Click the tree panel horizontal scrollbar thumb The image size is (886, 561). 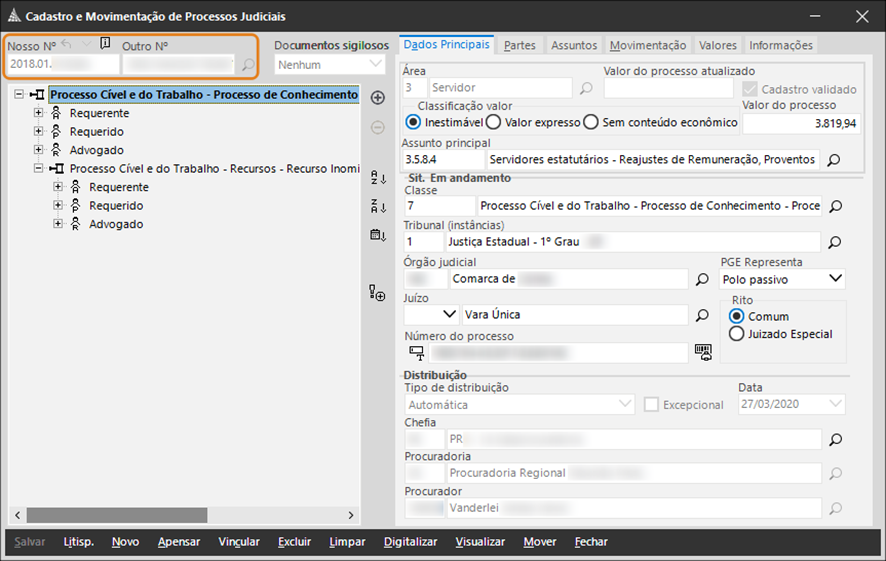point(116,515)
